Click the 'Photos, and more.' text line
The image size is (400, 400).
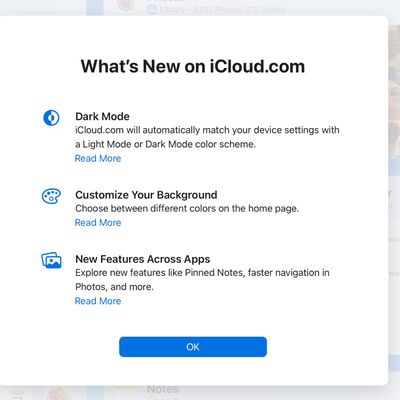pyautogui.click(x=114, y=287)
